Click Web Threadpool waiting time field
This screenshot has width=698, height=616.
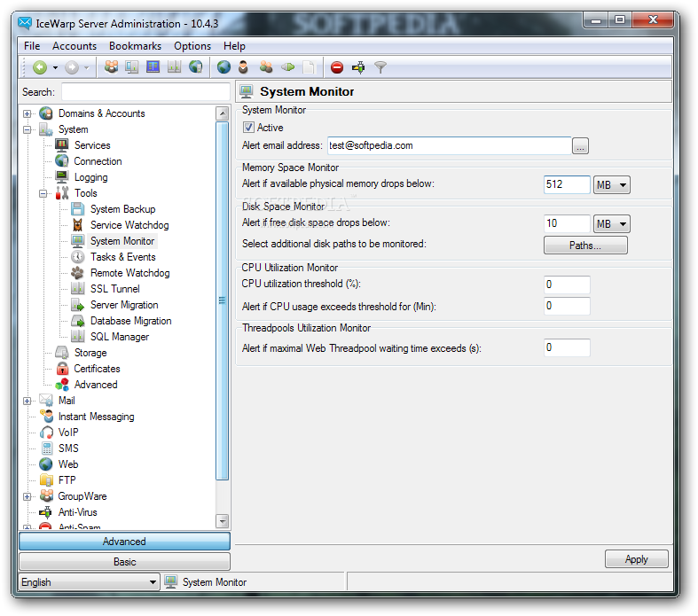tap(567, 347)
